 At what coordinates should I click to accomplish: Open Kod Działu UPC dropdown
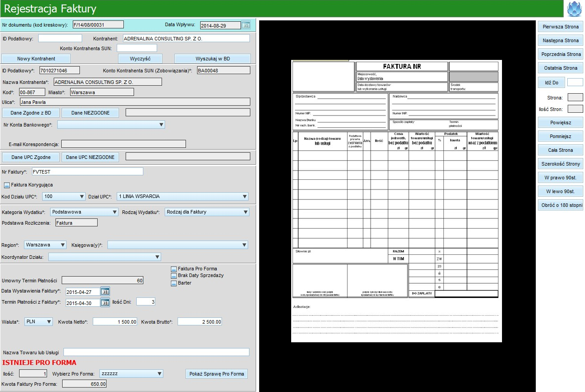[64, 196]
